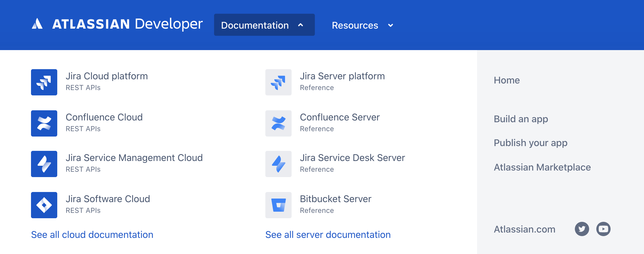The image size is (644, 254).
Task: Go to Home in the side menu
Action: pos(507,80)
